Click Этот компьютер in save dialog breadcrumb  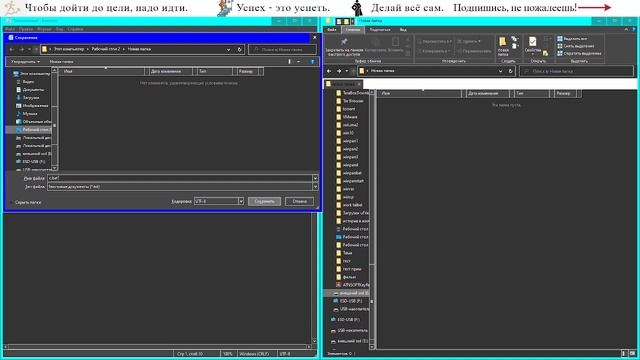tap(69, 49)
